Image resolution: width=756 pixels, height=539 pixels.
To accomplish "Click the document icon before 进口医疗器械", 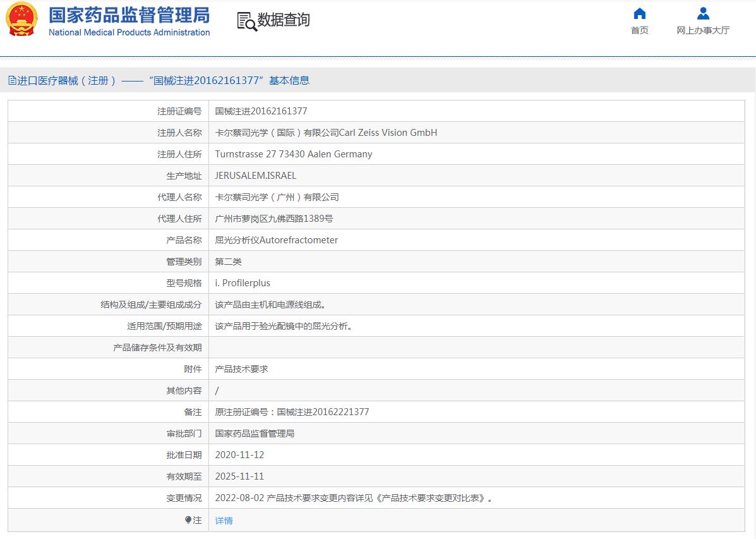I will click(x=12, y=81).
